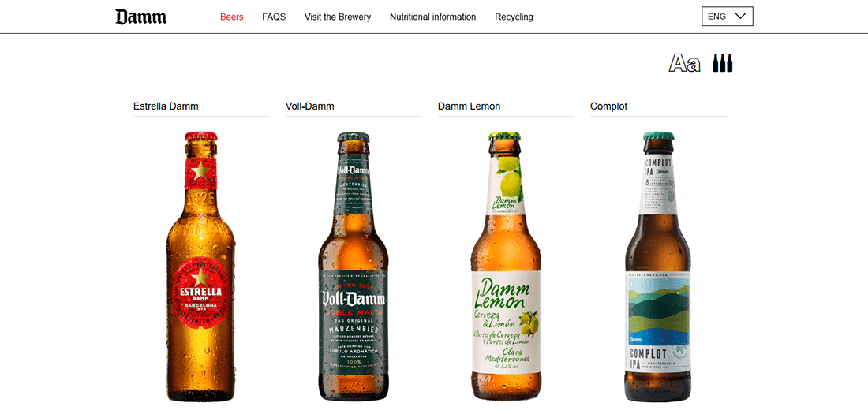868x414 pixels.
Task: Open the Beers menu item
Action: click(x=231, y=17)
